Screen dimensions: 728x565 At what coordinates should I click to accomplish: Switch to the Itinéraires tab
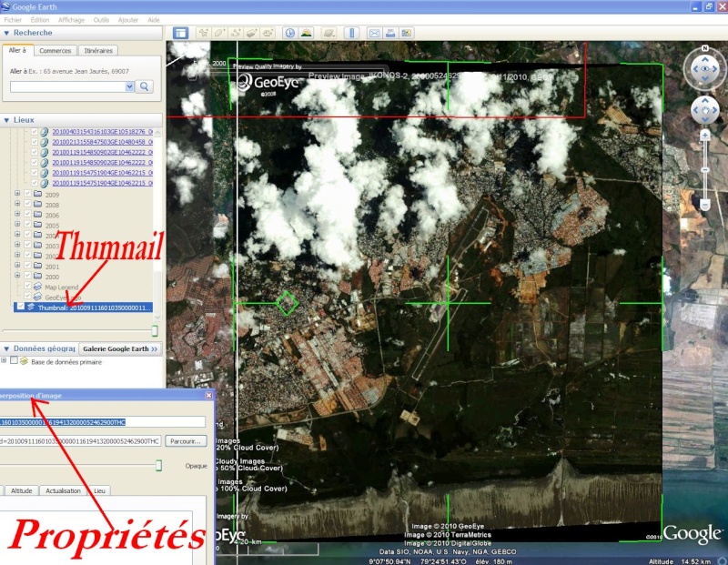[x=98, y=51]
